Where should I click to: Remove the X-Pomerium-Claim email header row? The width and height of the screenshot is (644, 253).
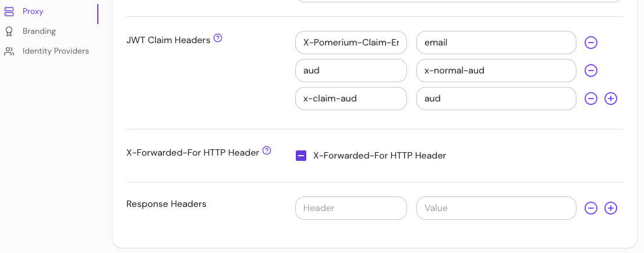coord(591,43)
